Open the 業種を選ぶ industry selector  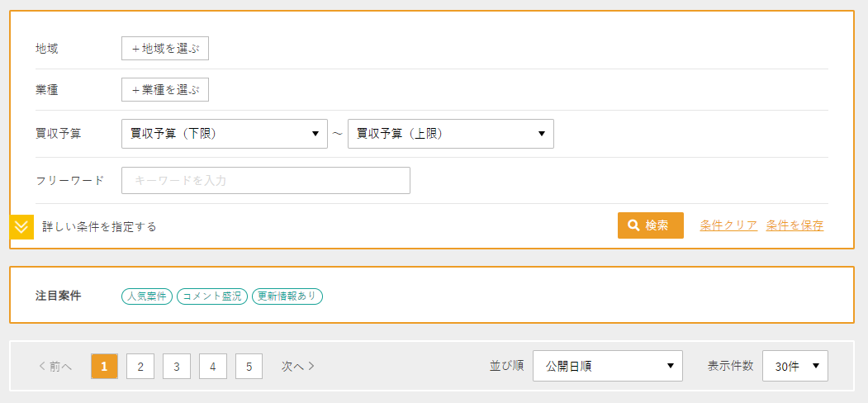click(x=165, y=90)
